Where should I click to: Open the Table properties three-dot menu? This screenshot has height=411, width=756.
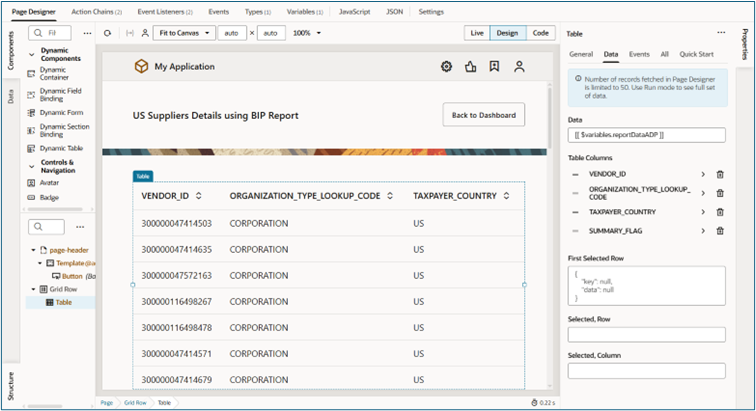click(x=719, y=33)
